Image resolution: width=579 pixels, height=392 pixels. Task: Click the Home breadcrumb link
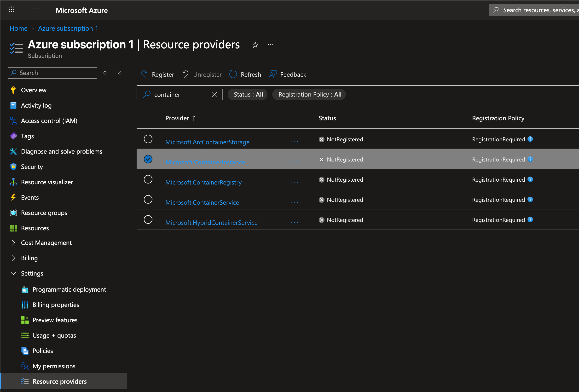point(18,28)
